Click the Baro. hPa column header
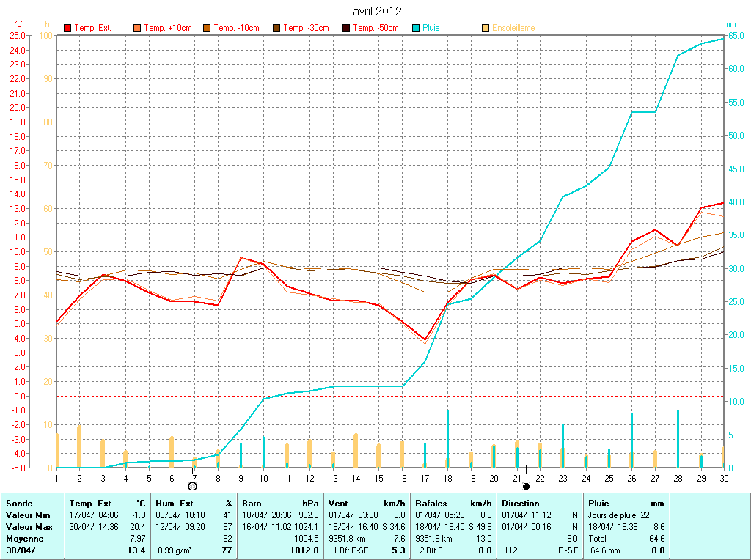Viewport: 751px width, 560px height. (x=254, y=504)
